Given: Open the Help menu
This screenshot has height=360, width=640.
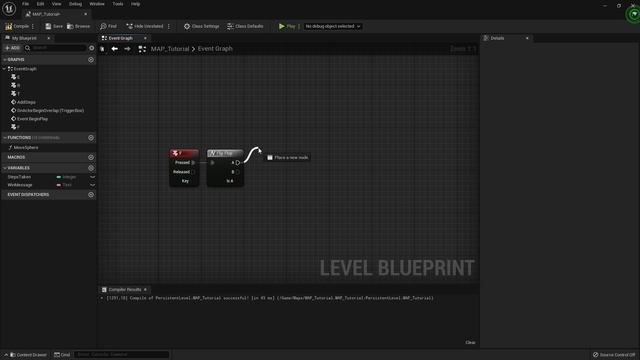Looking at the screenshot, I should [x=136, y=4].
